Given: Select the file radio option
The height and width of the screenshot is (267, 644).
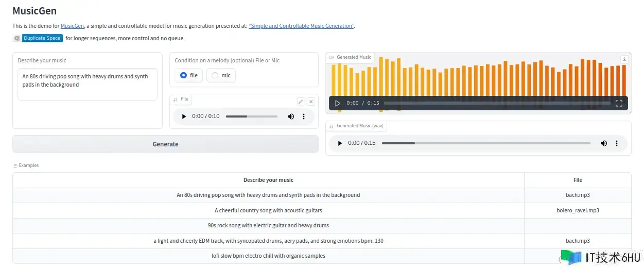Looking at the screenshot, I should click(184, 75).
